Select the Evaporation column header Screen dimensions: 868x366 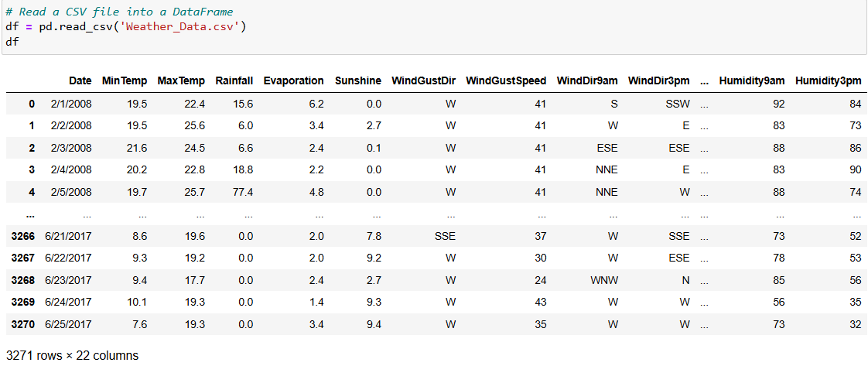click(293, 80)
